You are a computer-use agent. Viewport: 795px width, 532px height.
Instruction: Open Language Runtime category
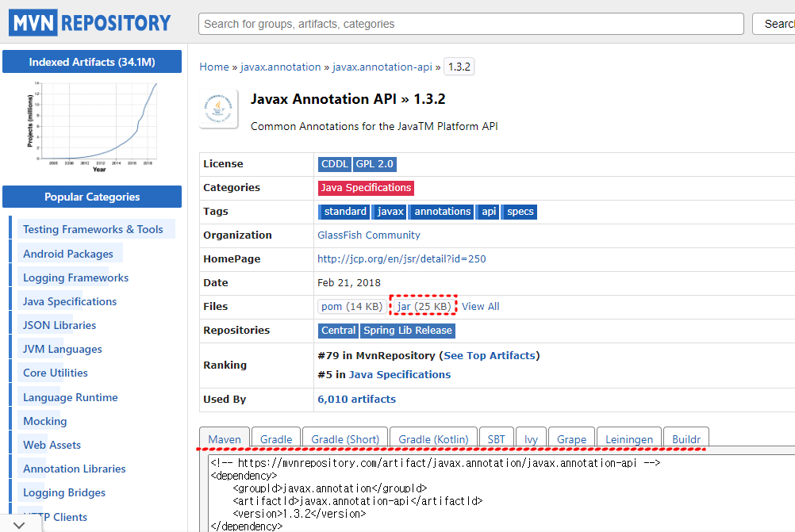[x=70, y=397]
